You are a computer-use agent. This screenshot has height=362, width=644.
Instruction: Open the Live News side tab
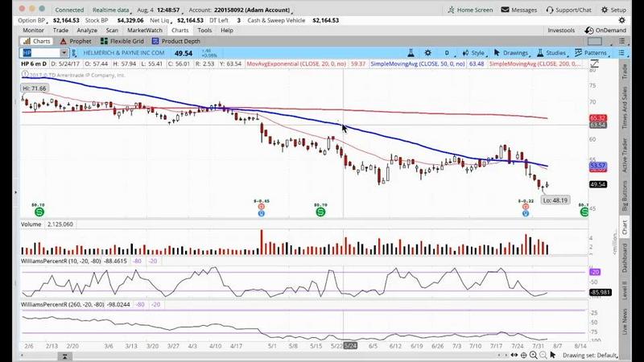pyautogui.click(x=625, y=321)
